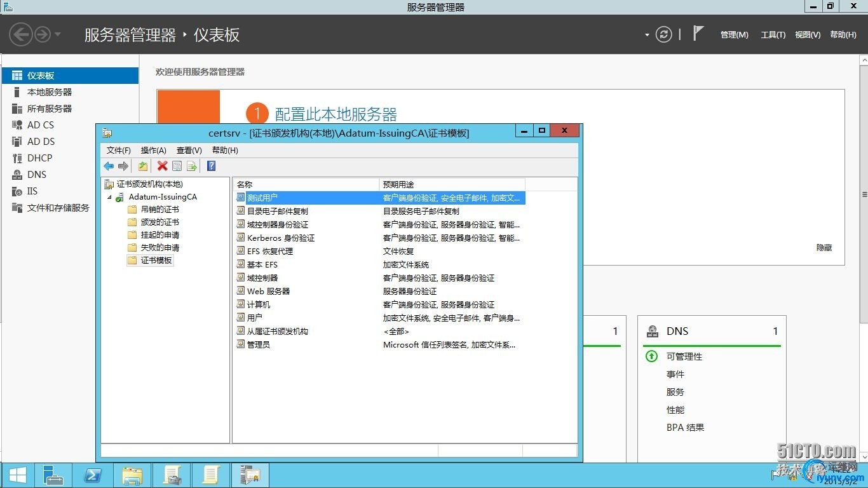Go back using certsrv toolbar blue arrow
The height and width of the screenshot is (488, 868).
click(x=109, y=166)
